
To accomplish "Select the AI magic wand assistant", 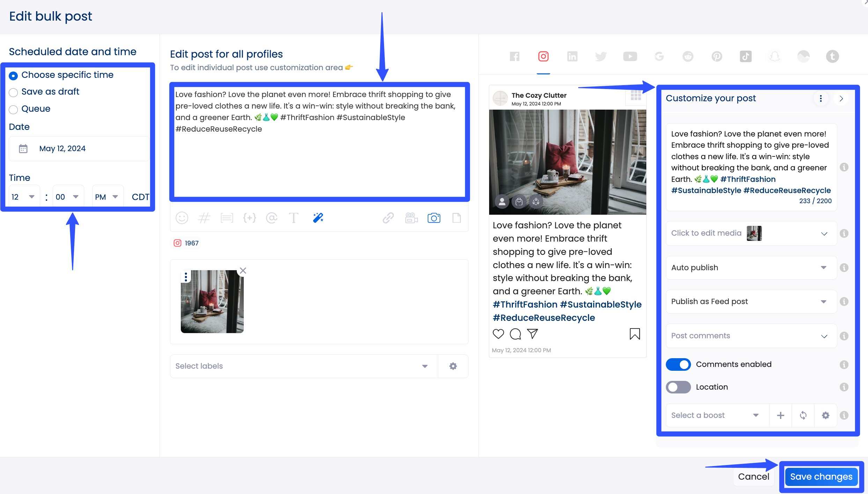I will coord(318,217).
